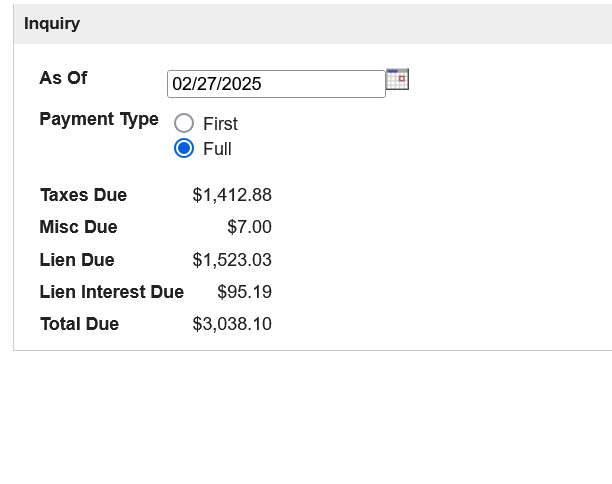The height and width of the screenshot is (484, 612).
Task: Click the Total Due label
Action: [80, 324]
